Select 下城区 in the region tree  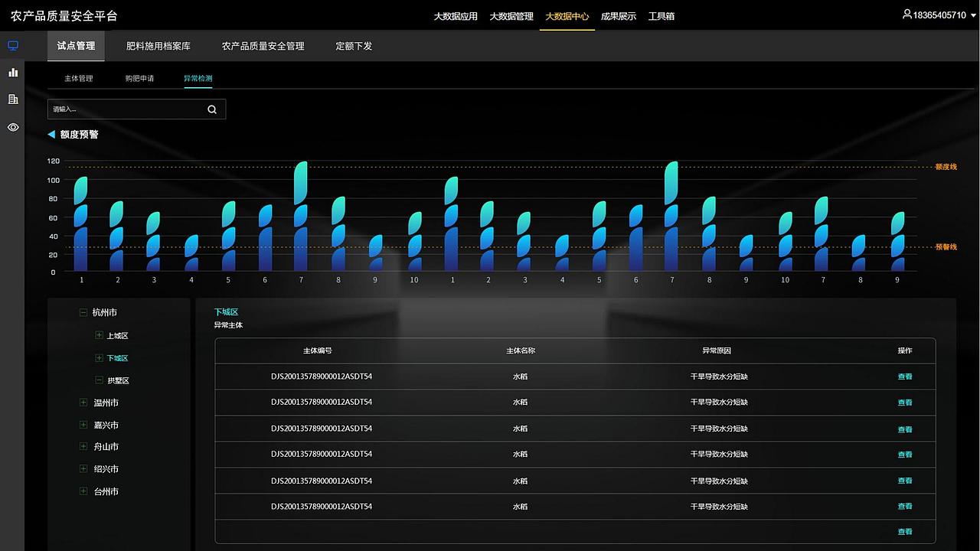(117, 358)
